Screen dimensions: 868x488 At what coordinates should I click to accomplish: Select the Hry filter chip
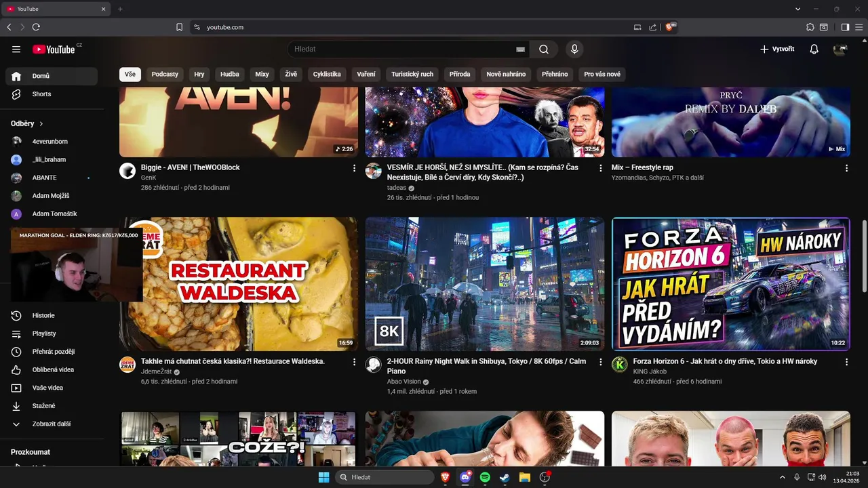(199, 74)
